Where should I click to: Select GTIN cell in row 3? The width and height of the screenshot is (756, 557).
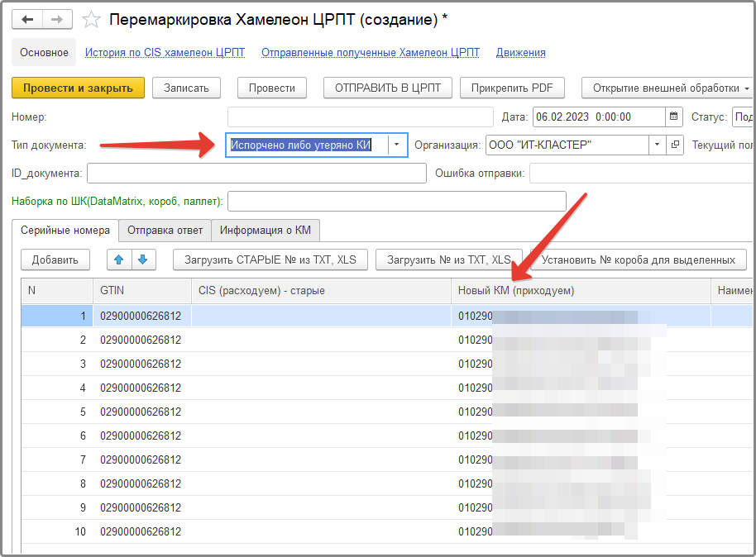pos(142,364)
